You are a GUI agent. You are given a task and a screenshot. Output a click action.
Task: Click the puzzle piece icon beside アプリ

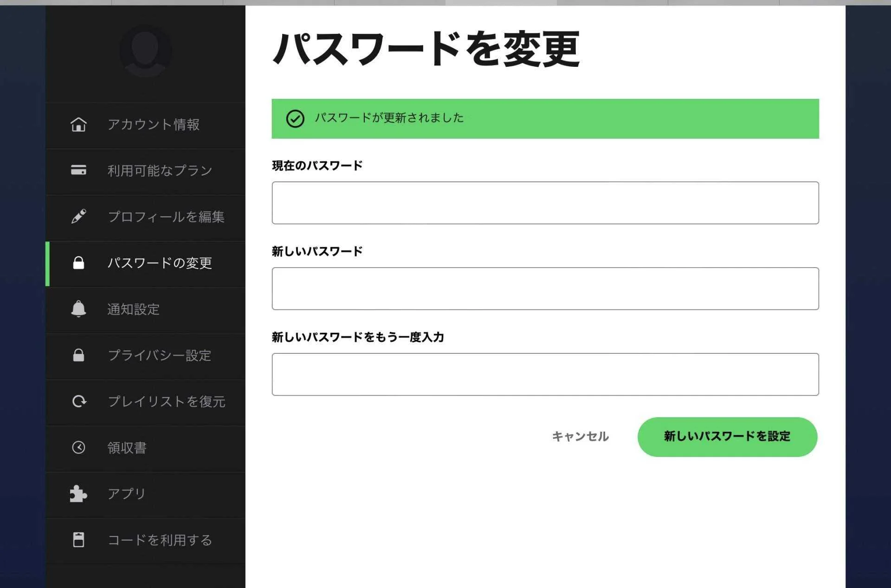click(x=78, y=494)
